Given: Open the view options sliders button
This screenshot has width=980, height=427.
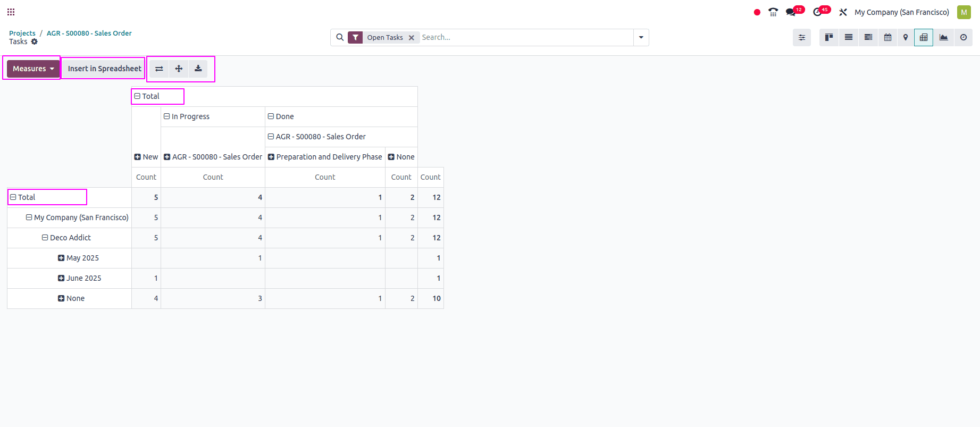Looking at the screenshot, I should [x=802, y=37].
